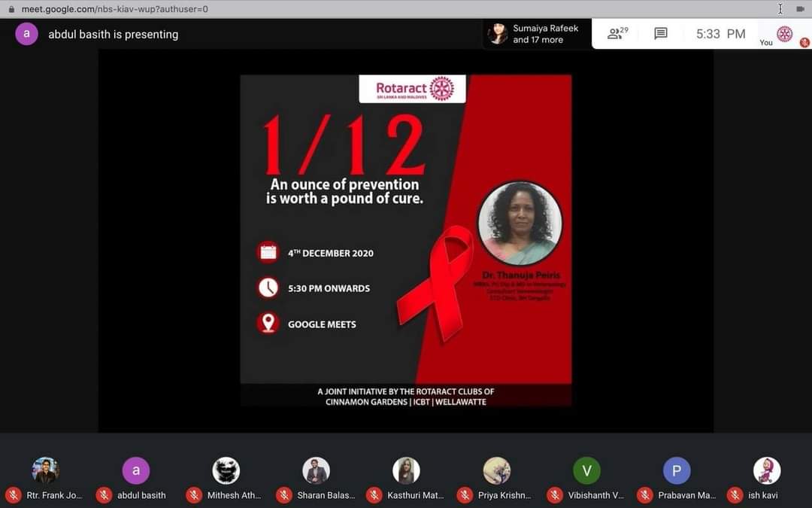
Task: Click 'abdul basith is presenting' label
Action: 113,34
